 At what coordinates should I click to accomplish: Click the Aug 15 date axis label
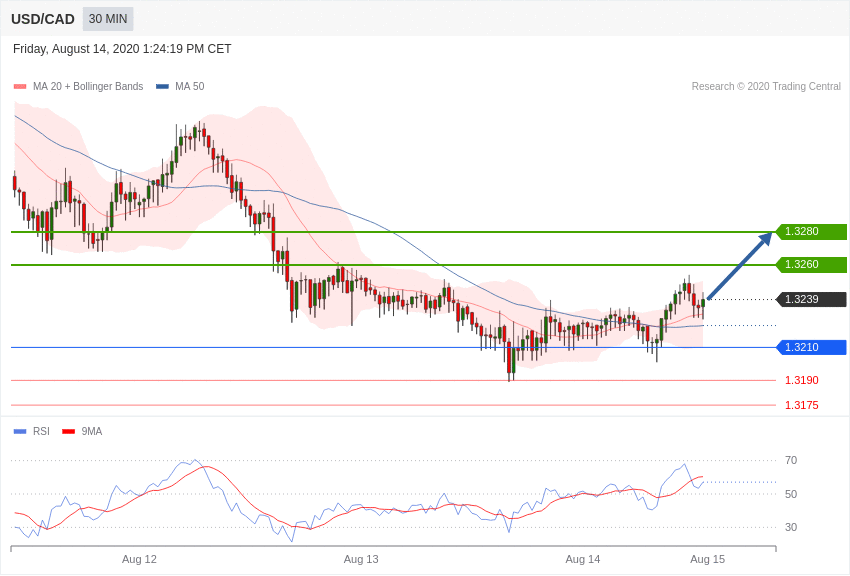click(707, 559)
